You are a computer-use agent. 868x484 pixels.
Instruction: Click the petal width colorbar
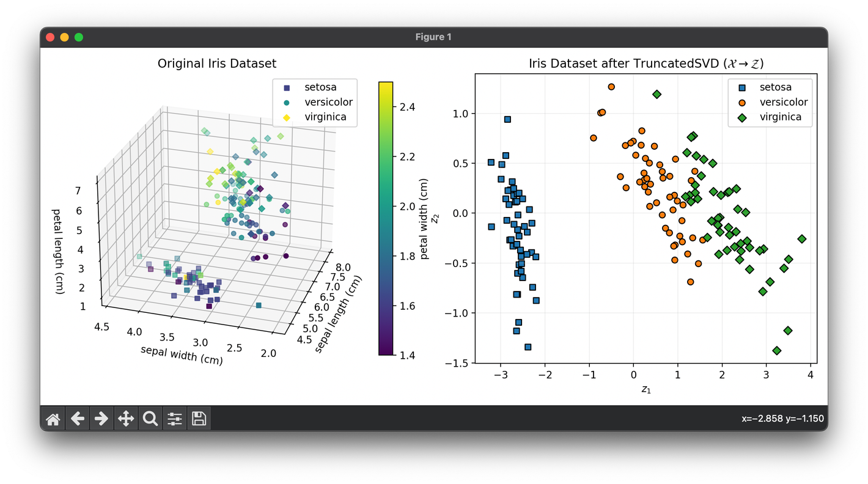point(386,218)
